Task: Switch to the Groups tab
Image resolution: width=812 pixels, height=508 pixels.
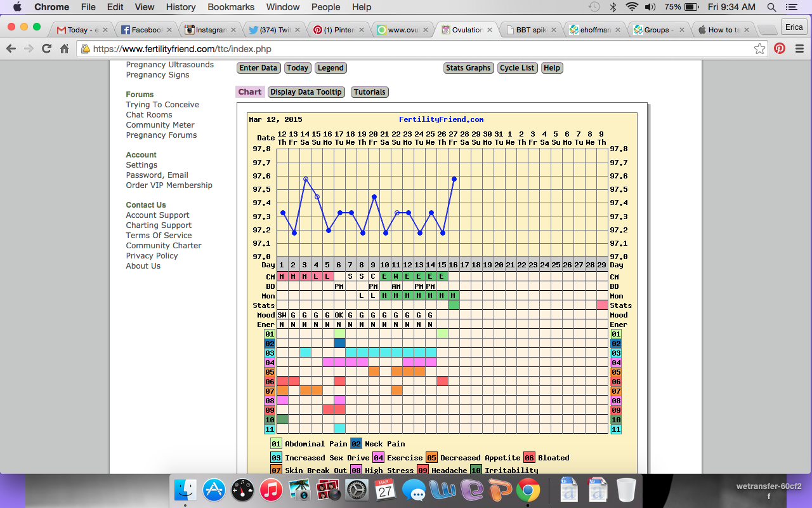Action: (x=659, y=30)
